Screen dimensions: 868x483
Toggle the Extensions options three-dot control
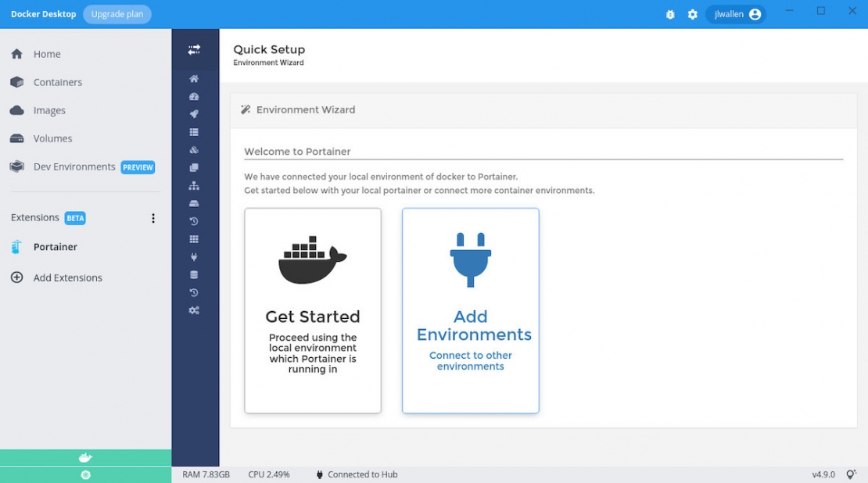pos(153,218)
